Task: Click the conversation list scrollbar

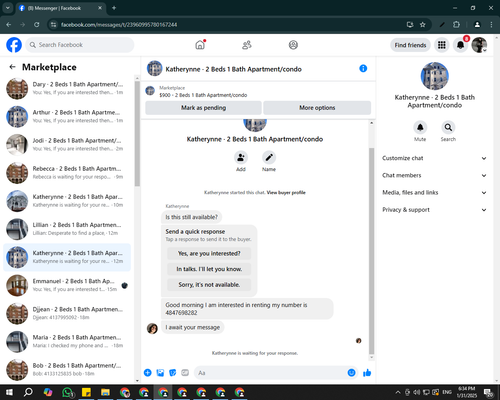Action: pos(137,133)
